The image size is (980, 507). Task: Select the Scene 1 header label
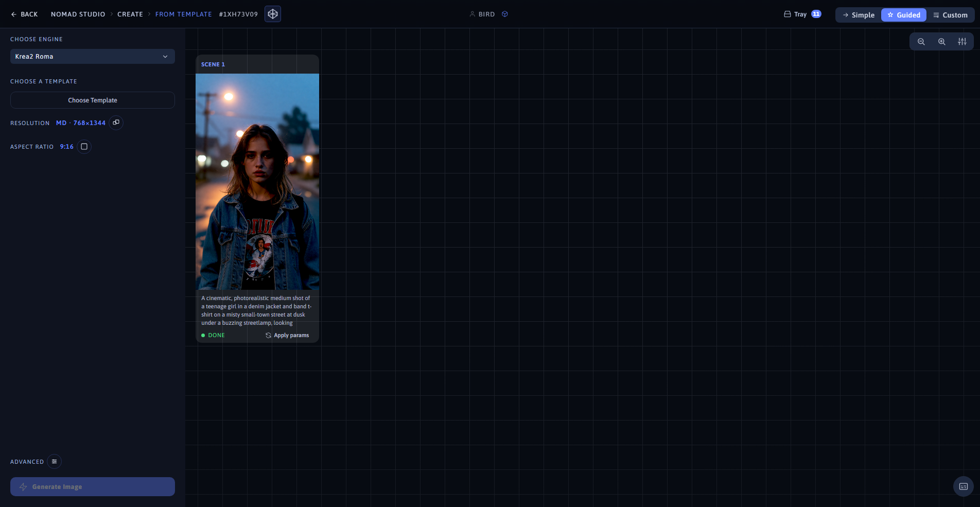point(213,64)
